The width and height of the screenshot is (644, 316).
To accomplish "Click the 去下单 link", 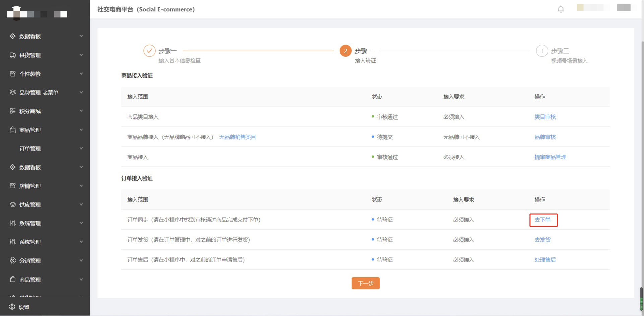I will pos(542,220).
